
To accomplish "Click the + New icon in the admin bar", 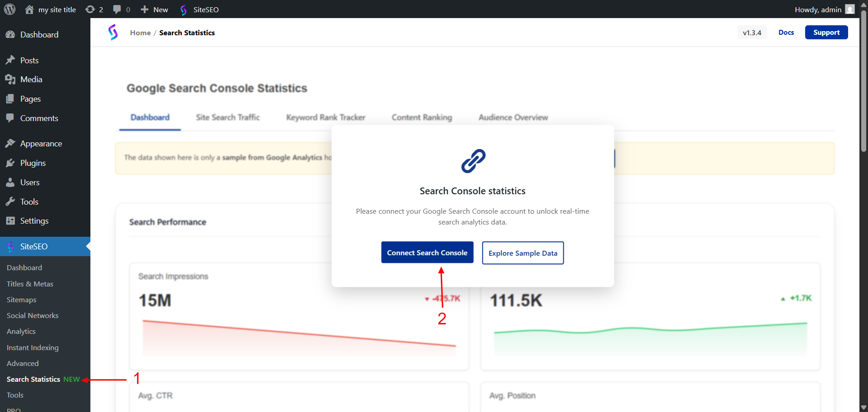I will pos(144,9).
